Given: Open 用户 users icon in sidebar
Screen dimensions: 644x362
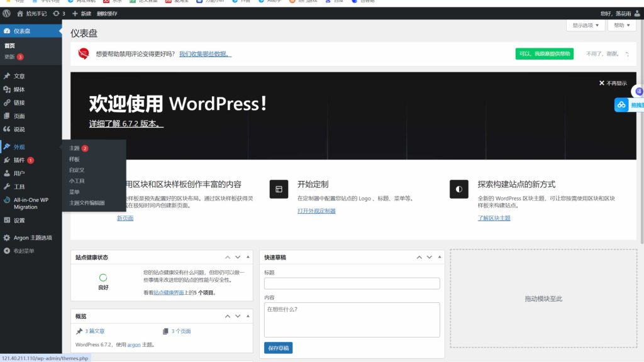Looking at the screenshot, I should [7, 173].
